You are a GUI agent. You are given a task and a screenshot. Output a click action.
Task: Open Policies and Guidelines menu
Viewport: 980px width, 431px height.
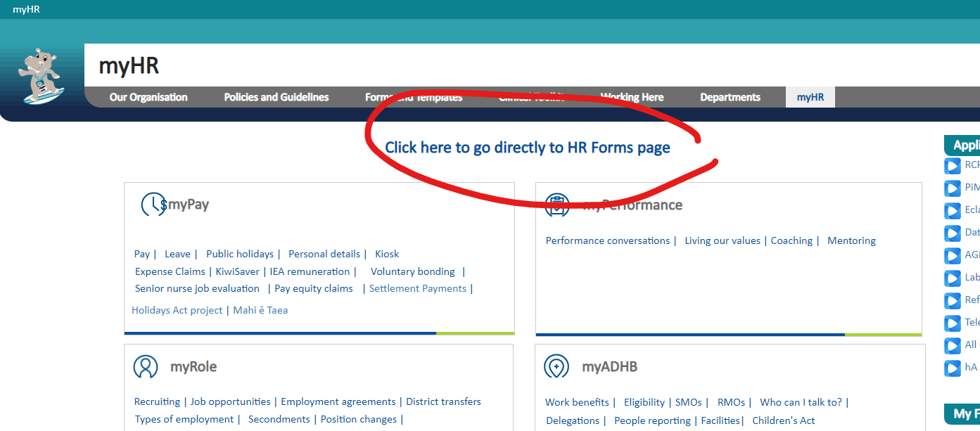tap(276, 97)
